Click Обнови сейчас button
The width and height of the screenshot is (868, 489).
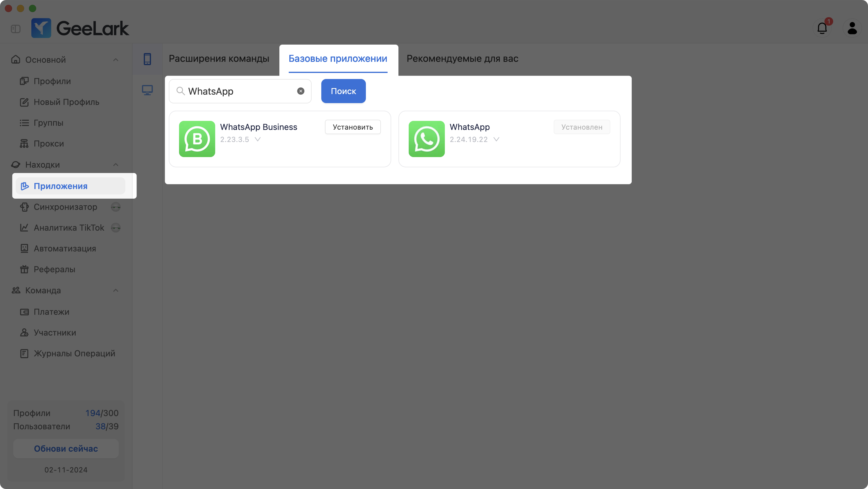click(x=66, y=449)
